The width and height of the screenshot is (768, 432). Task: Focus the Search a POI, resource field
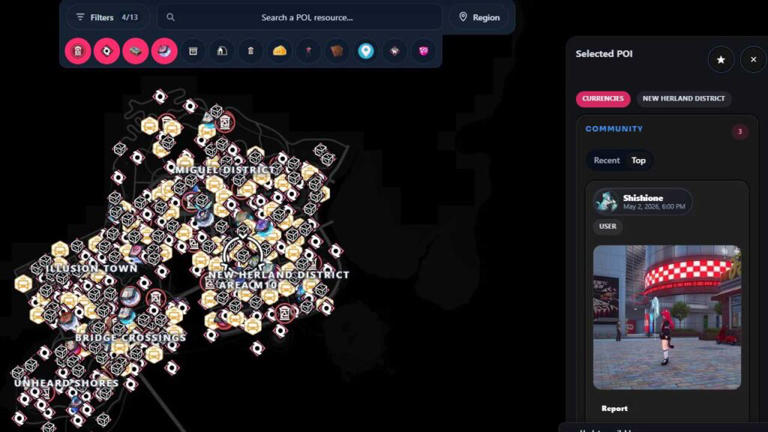coord(300,18)
